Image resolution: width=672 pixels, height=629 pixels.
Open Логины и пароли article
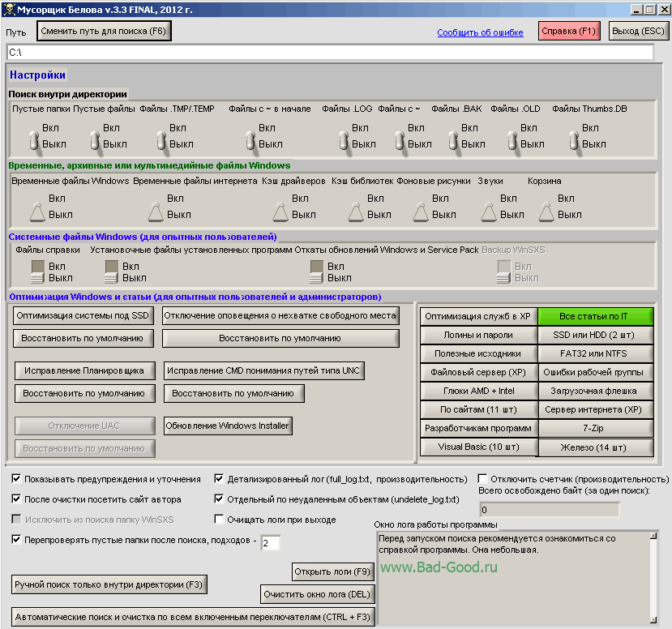tap(478, 335)
